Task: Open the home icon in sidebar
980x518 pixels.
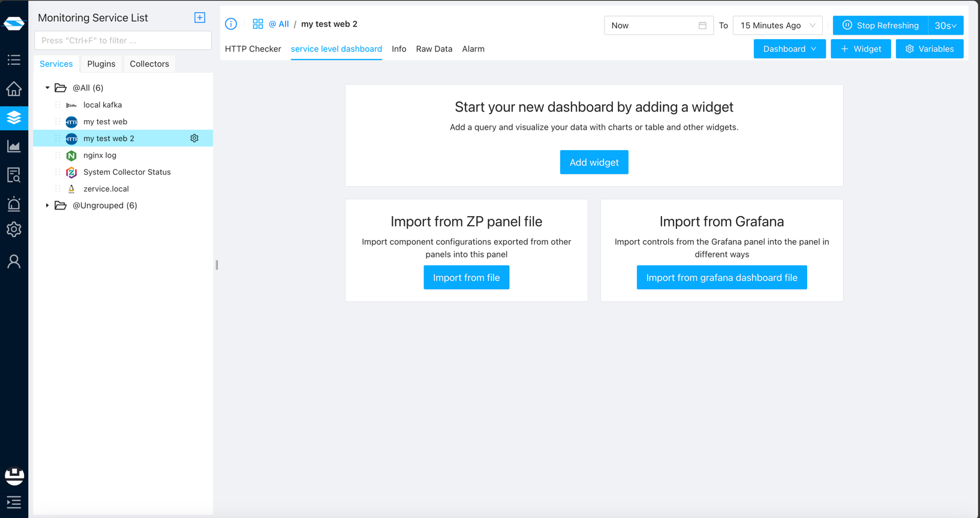Action: (x=14, y=89)
